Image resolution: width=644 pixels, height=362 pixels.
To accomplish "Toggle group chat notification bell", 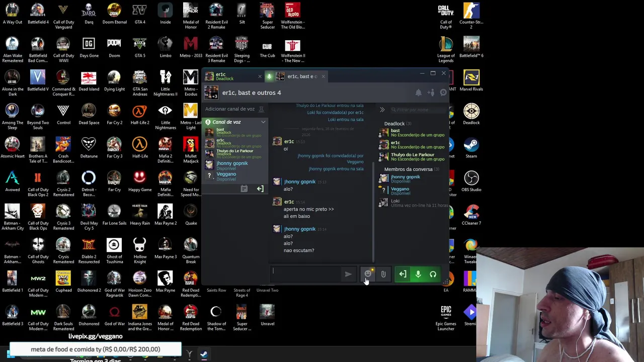I will (x=418, y=93).
